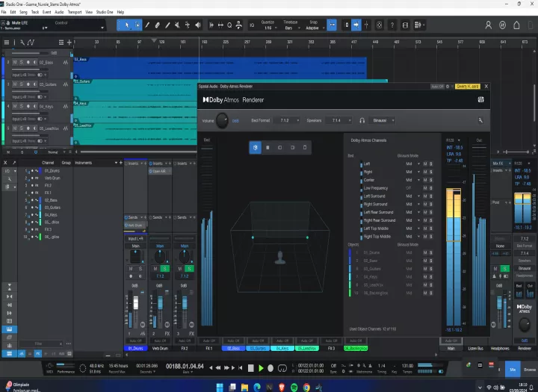Open Binaural Mode dropdown for Left channel
538x392 pixels.
[412, 164]
